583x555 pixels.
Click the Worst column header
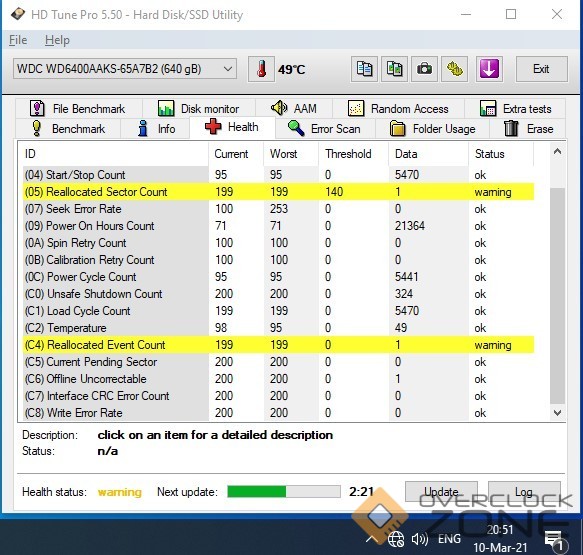[291, 154]
